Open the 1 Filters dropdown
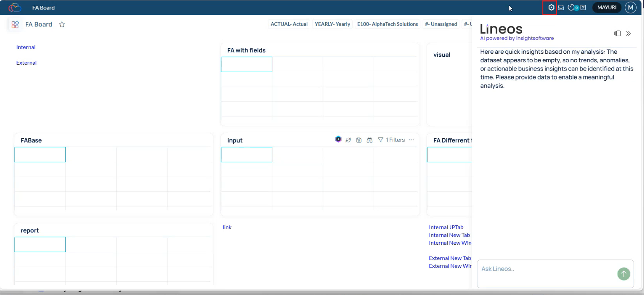 point(391,140)
